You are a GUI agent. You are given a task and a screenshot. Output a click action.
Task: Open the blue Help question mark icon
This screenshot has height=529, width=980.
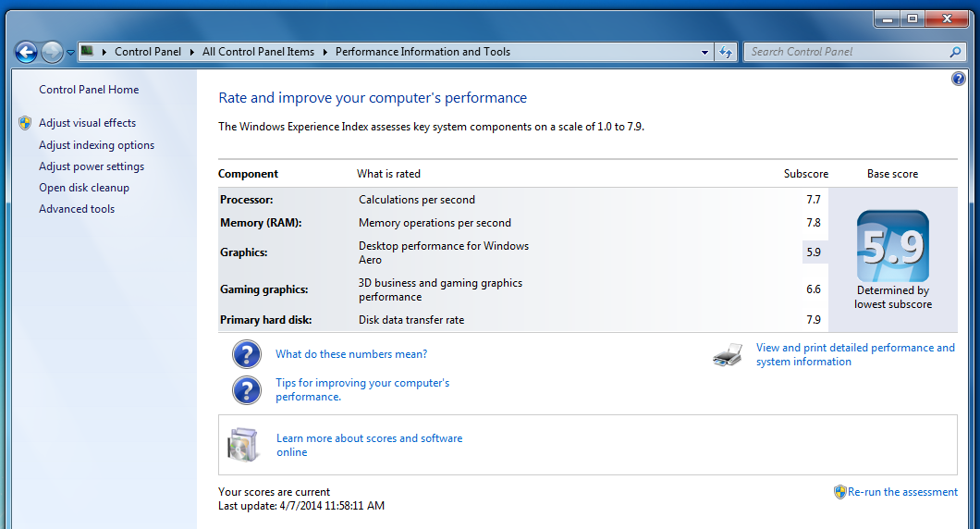(x=958, y=79)
